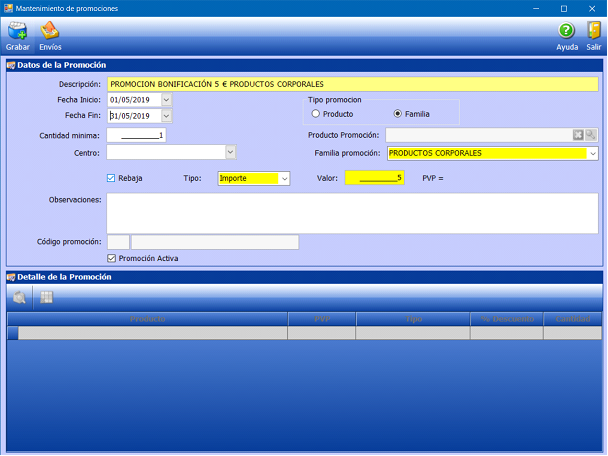Viewport: 608px width, 456px height.
Task: Clear the Producto Promoción field with X icon
Action: coord(578,135)
